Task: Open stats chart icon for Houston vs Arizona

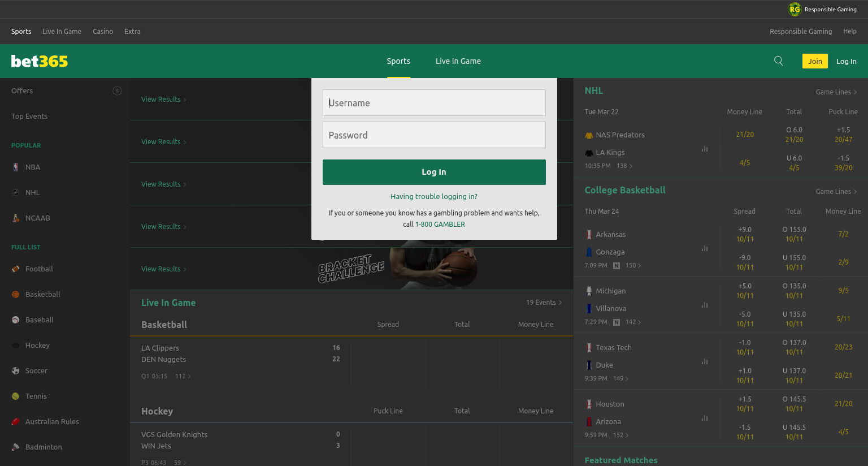Action: point(705,418)
